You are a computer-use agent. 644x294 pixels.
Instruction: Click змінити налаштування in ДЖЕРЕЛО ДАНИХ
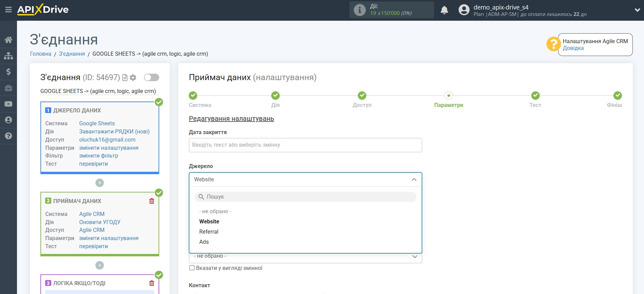[109, 148]
